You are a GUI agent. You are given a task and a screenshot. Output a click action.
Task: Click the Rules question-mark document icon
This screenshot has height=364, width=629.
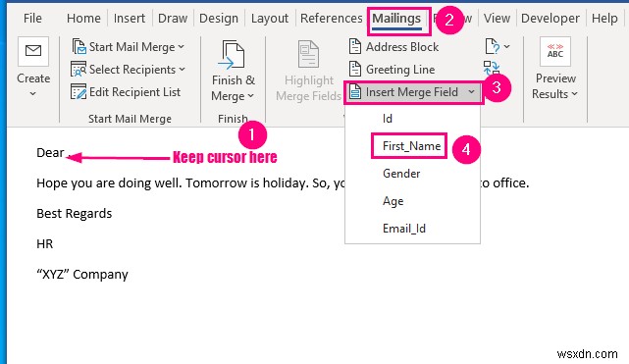[x=493, y=46]
